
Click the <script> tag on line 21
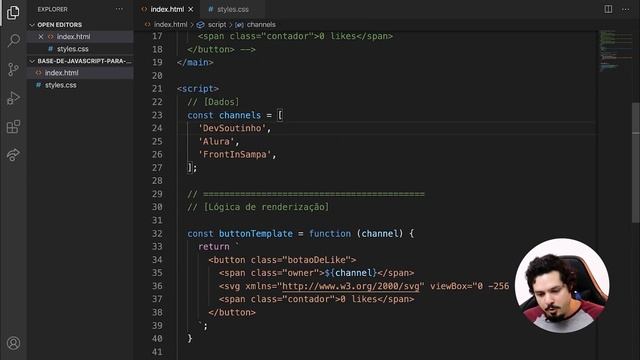[198, 89]
